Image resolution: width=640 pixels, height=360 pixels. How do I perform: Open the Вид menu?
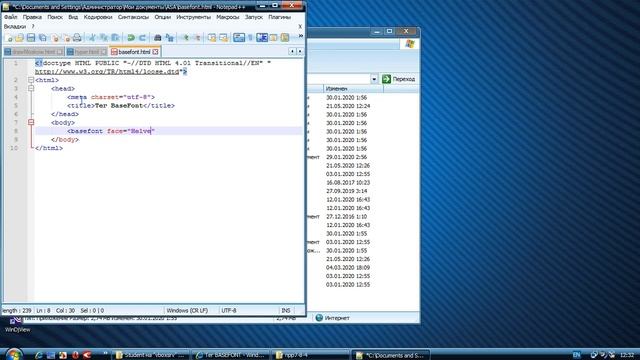tap(73, 17)
